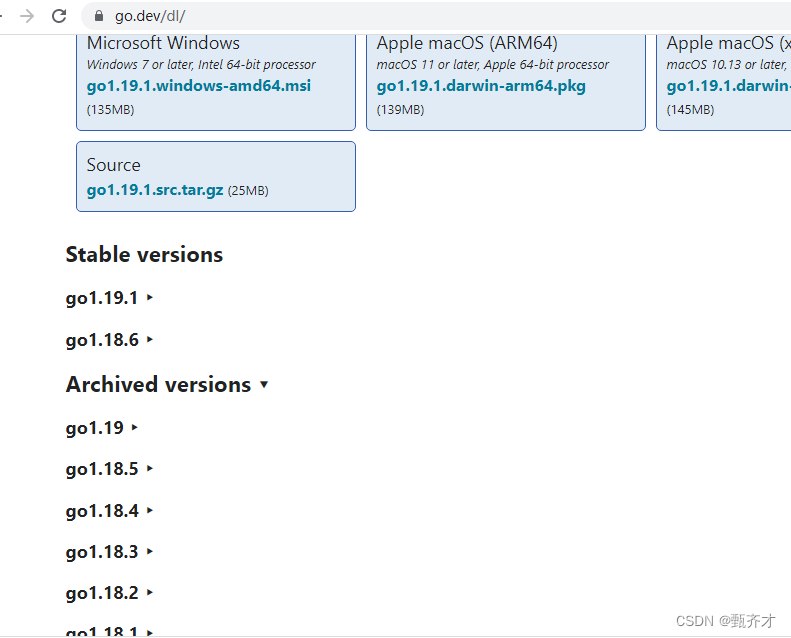Expand the go1.19.1 stable version
Screen dimensions: 791x638
[109, 298]
